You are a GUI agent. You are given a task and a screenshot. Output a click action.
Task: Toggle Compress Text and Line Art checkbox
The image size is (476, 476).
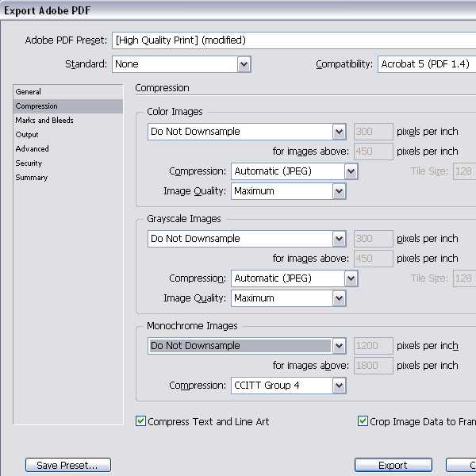click(140, 421)
